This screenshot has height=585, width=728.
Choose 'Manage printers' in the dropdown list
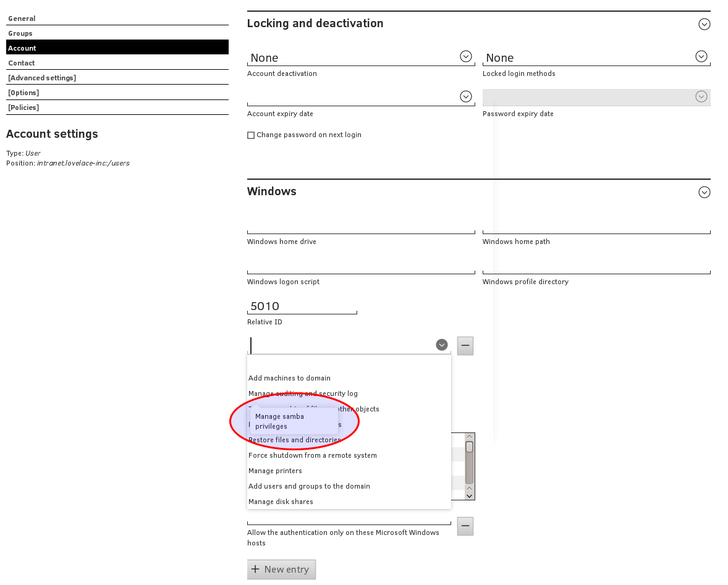(x=275, y=471)
